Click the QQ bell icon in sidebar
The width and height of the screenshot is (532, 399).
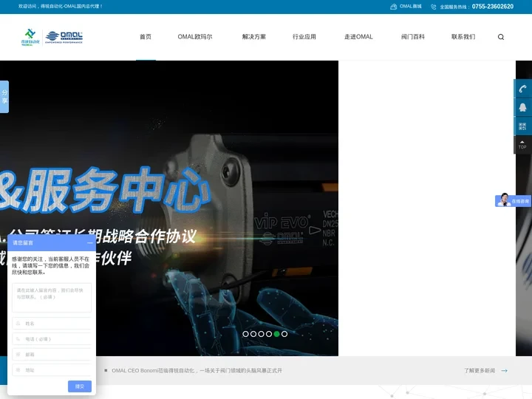coord(522,108)
